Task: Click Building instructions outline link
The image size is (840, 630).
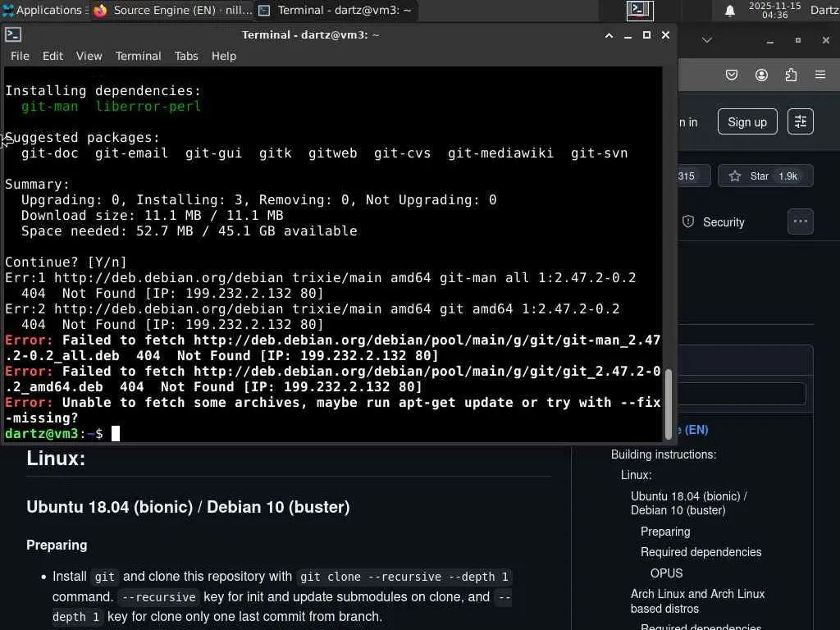Action: tap(664, 454)
